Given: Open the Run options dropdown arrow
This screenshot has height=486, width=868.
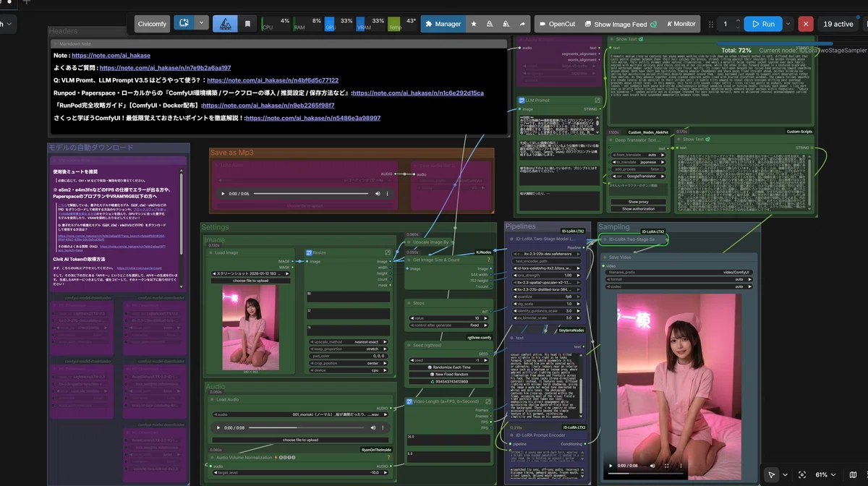Looking at the screenshot, I should [x=788, y=24].
